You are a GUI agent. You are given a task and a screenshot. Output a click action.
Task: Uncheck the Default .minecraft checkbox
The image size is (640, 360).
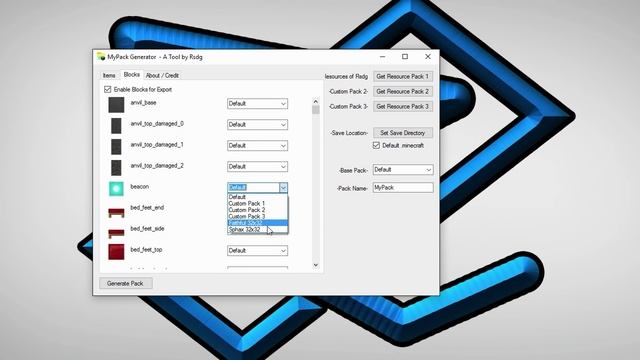click(376, 145)
